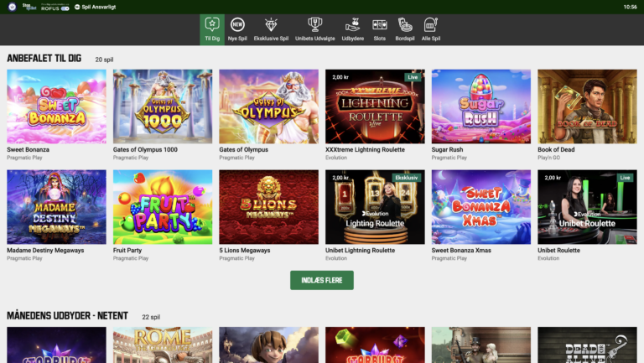The height and width of the screenshot is (363, 644).
Task: Launch 5 Lions Megaways thumbnail
Action: click(x=268, y=207)
